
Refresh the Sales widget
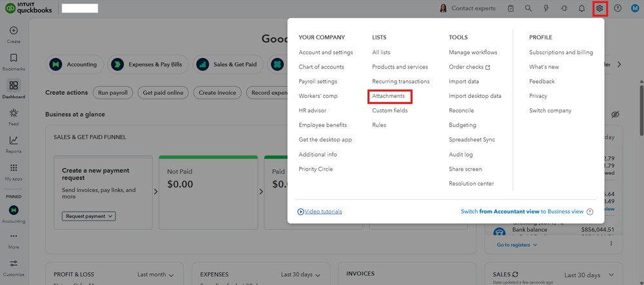click(x=515, y=274)
